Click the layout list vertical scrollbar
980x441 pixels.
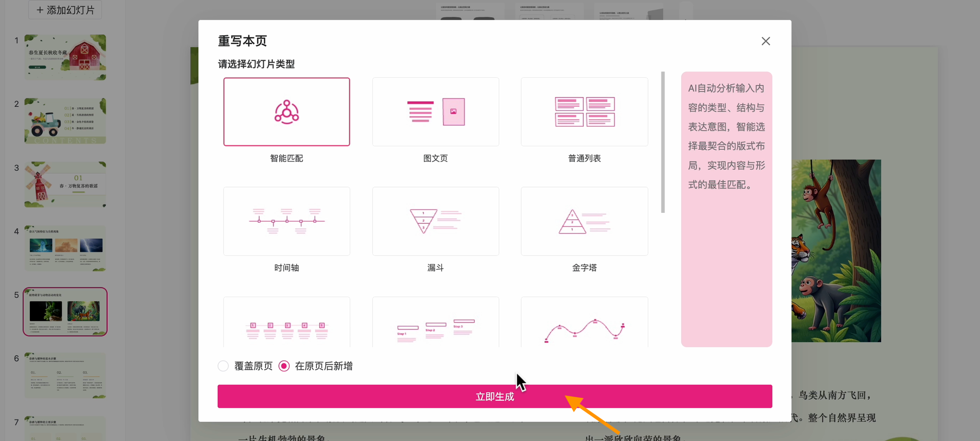[x=663, y=142]
